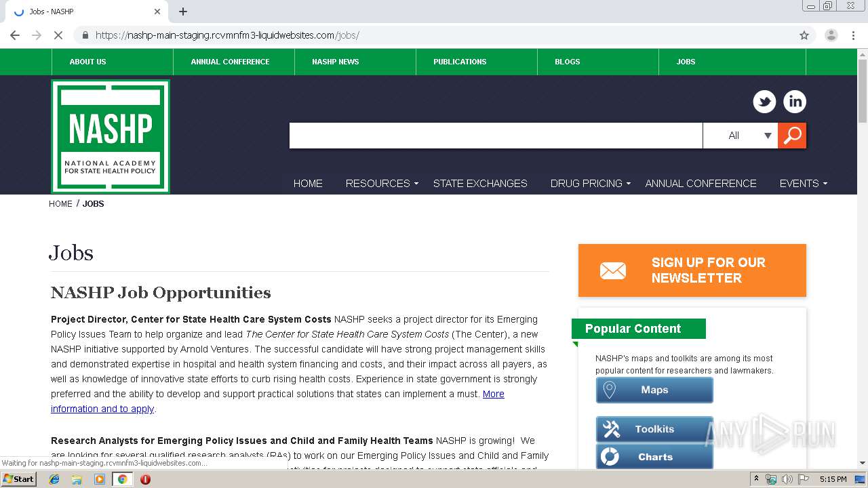
Task: Click scrollbar down arrow
Action: 862,464
